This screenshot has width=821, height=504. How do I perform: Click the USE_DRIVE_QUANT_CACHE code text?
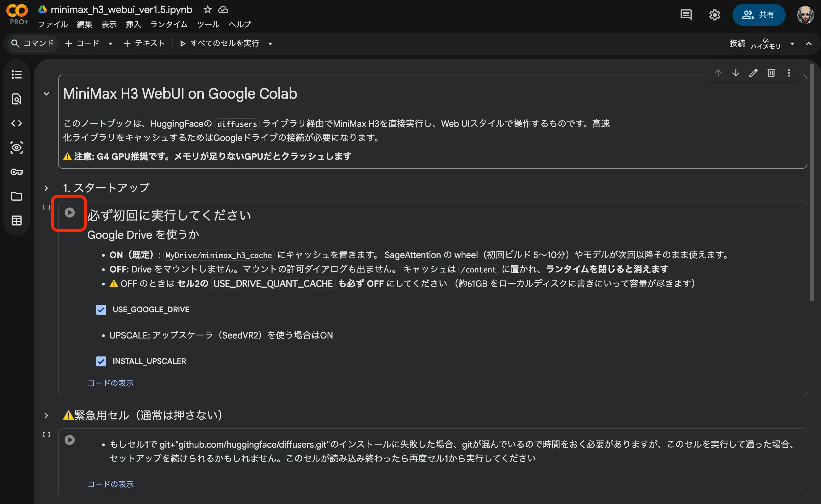click(x=273, y=284)
